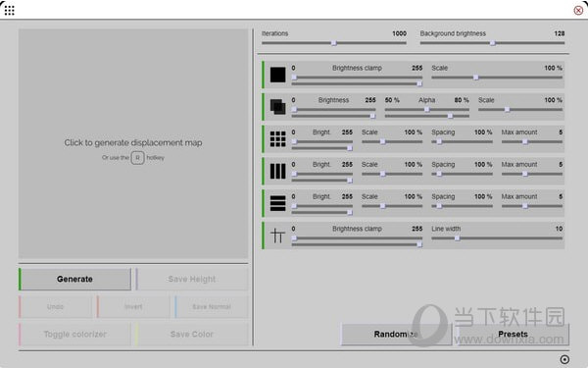Click the Save Height button
588x368 pixels.
click(192, 279)
